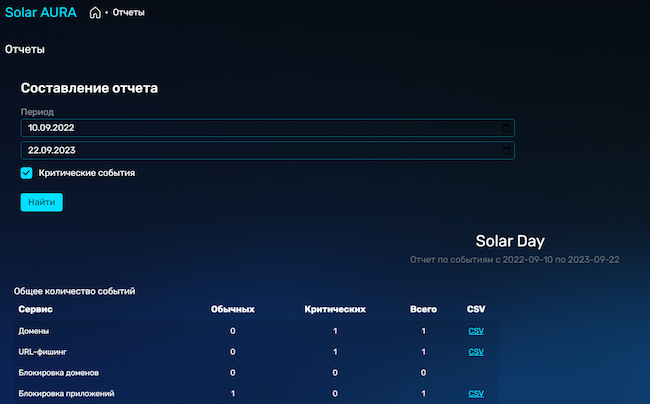Viewport: 650px width, 404px height.
Task: Download CSV for Блокировка приложений row
Action: 476,394
